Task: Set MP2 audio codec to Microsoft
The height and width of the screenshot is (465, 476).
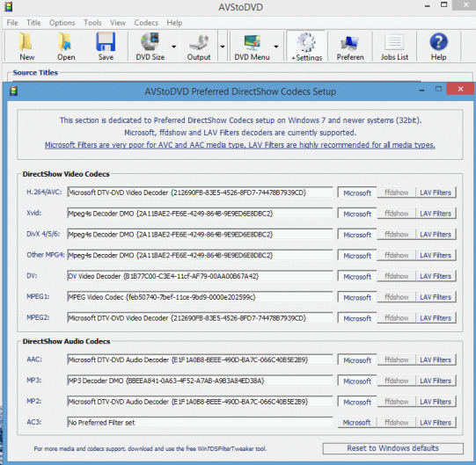Action: click(357, 403)
